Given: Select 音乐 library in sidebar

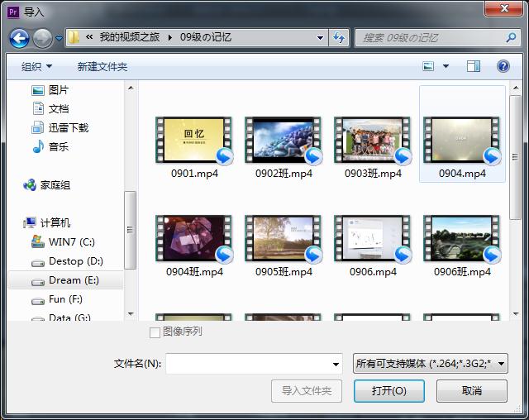Looking at the screenshot, I should point(50,146).
